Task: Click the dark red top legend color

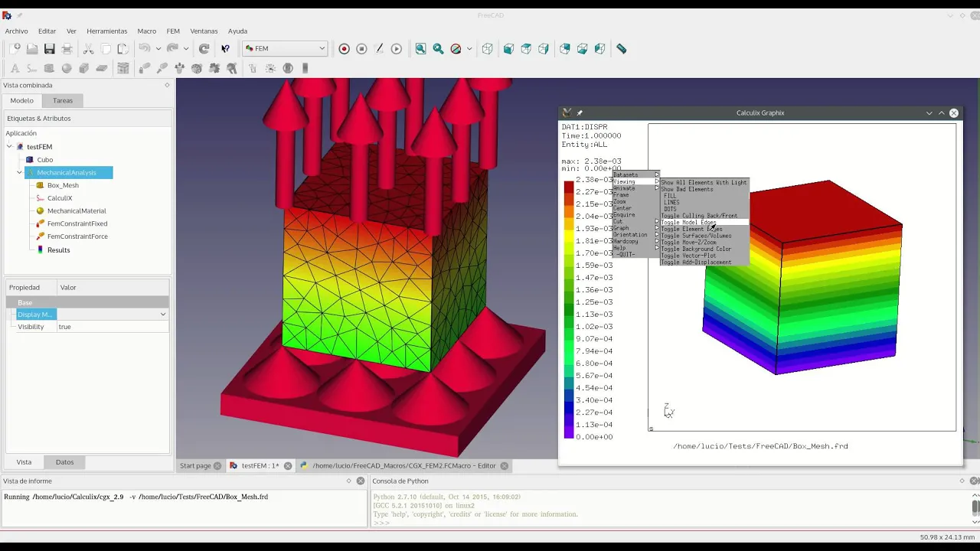Action: coord(569,186)
